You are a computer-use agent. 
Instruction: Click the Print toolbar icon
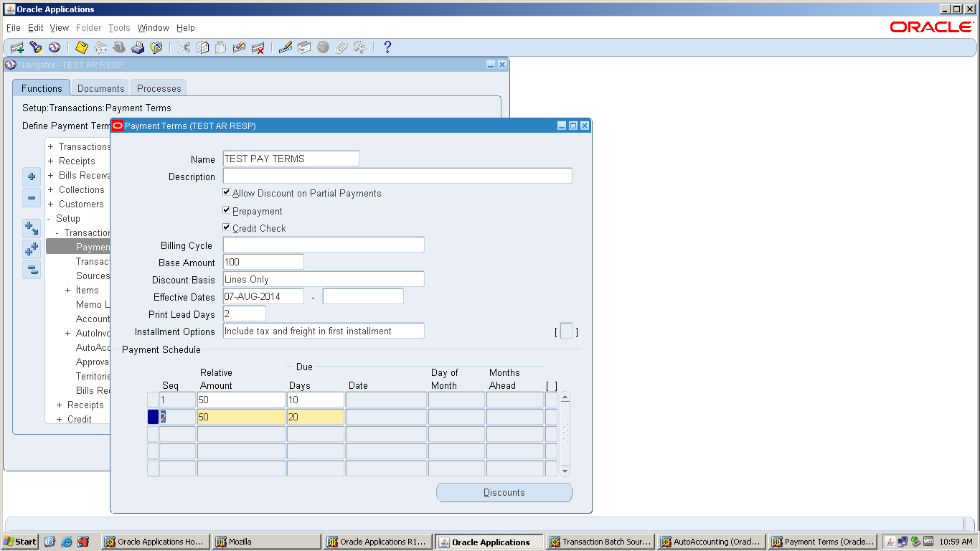pyautogui.click(x=138, y=47)
